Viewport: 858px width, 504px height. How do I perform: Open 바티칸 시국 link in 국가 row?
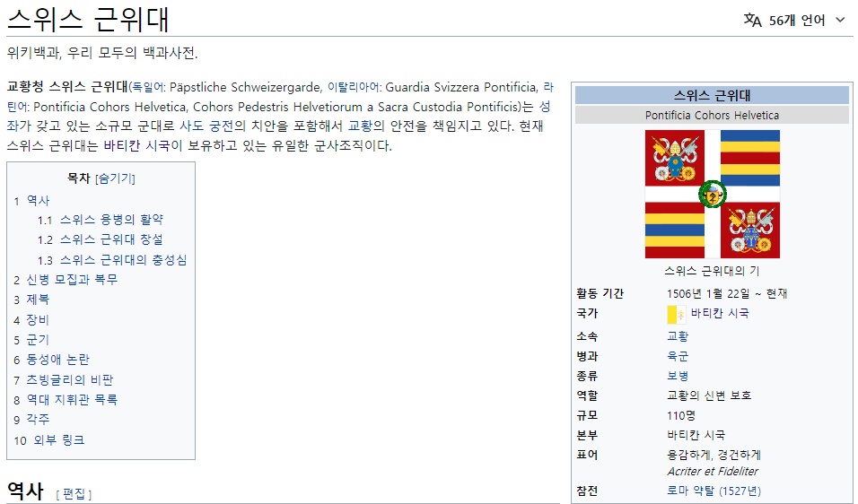[720, 313]
